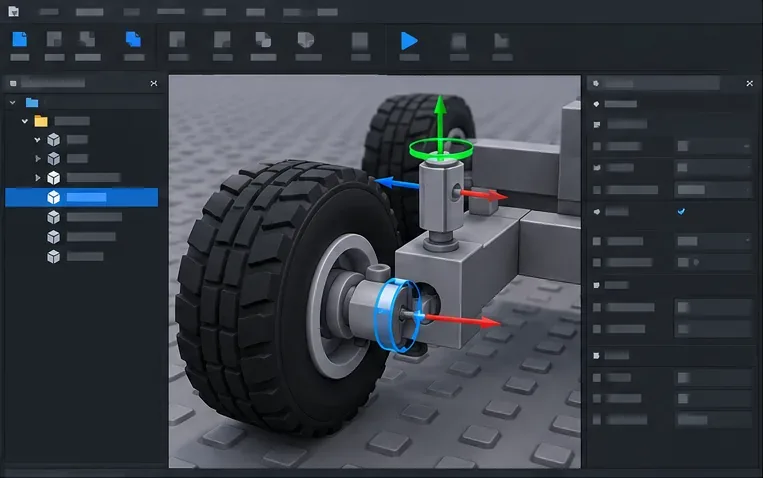Select the yellow folder in the tree
Screen dimensions: 763x478
(41, 121)
